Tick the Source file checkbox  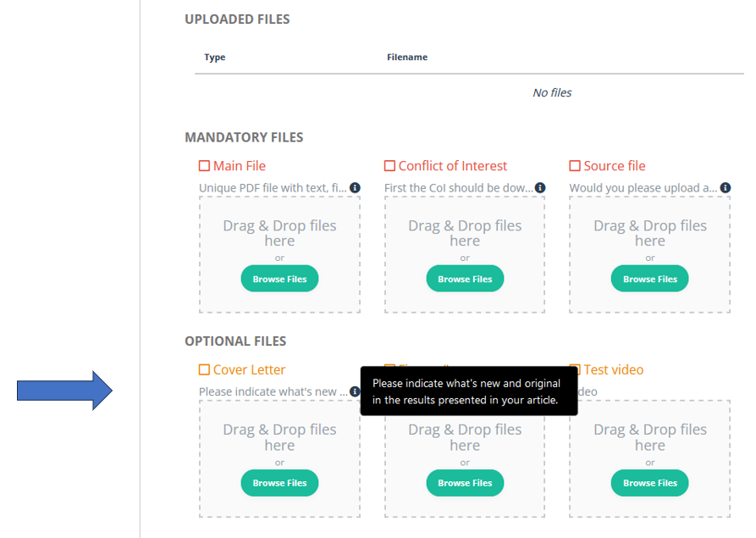click(575, 166)
